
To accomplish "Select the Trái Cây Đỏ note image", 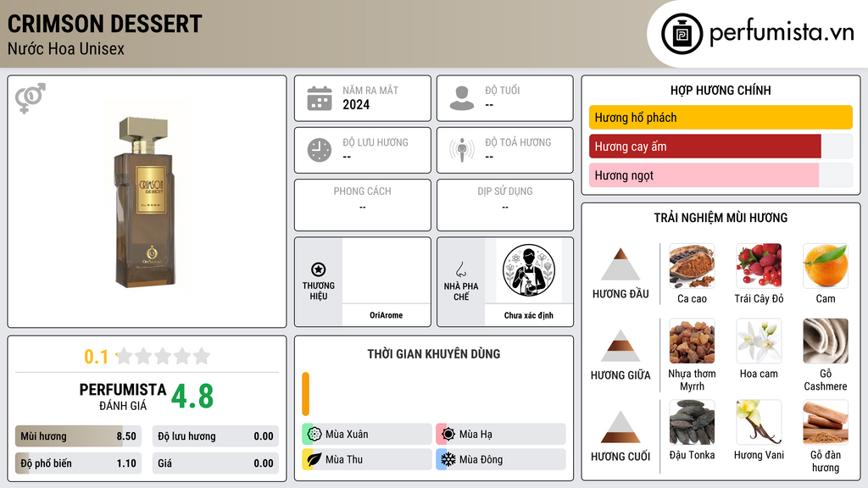I will point(759,265).
